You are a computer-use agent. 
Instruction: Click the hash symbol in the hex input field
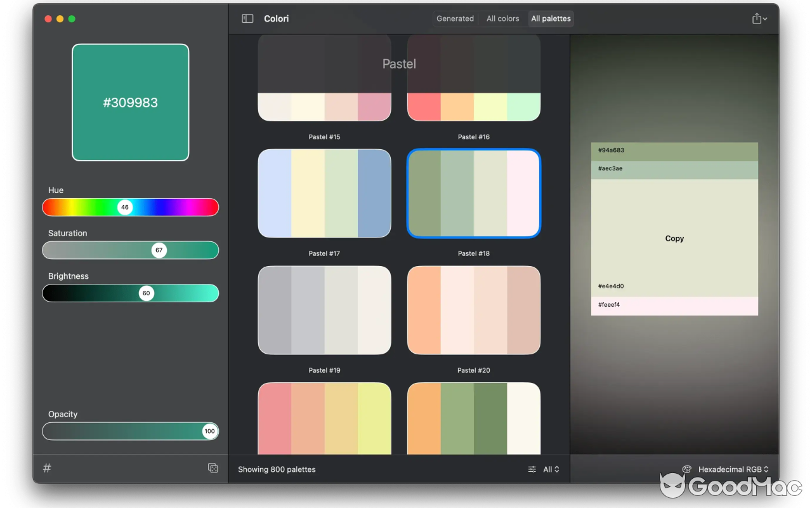tap(46, 468)
